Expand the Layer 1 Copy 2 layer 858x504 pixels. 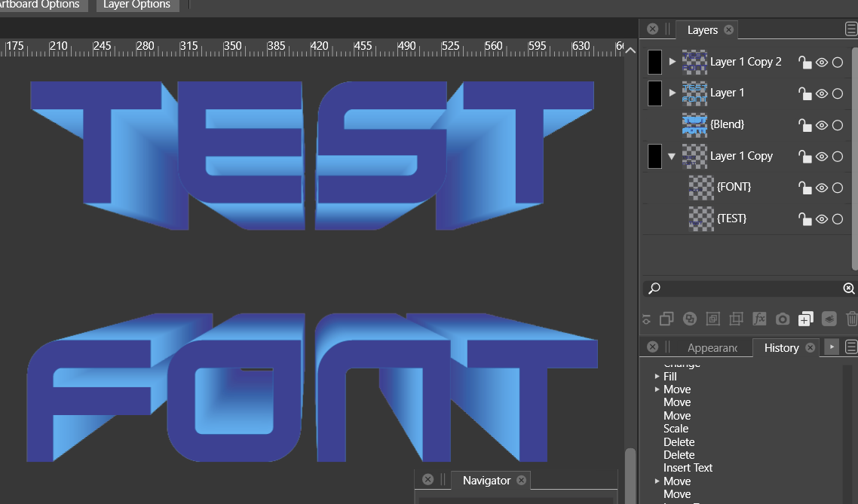coord(673,62)
